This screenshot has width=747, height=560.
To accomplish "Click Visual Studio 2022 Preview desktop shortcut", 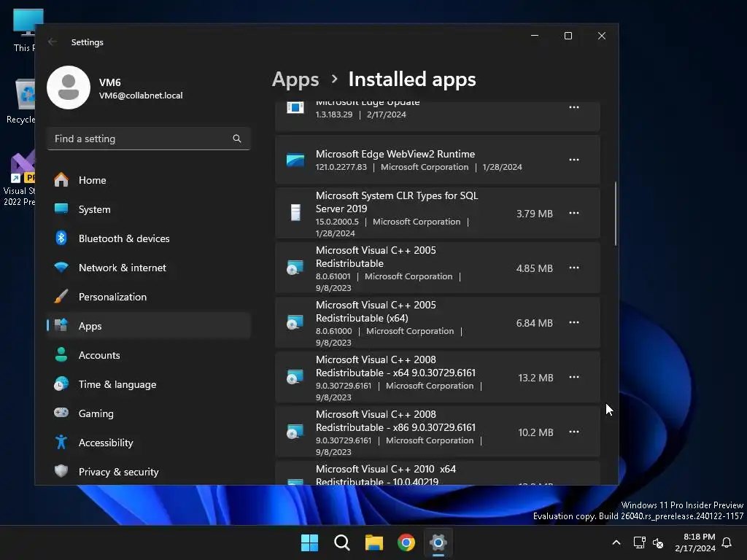I will click(x=19, y=179).
